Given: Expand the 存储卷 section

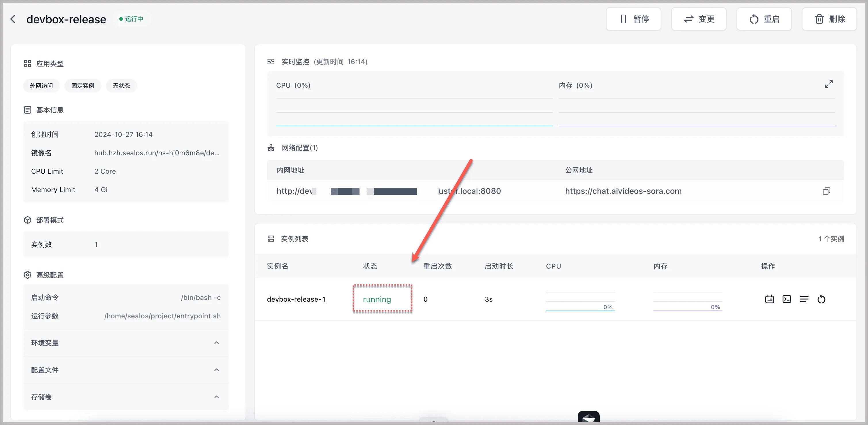Looking at the screenshot, I should tap(216, 397).
